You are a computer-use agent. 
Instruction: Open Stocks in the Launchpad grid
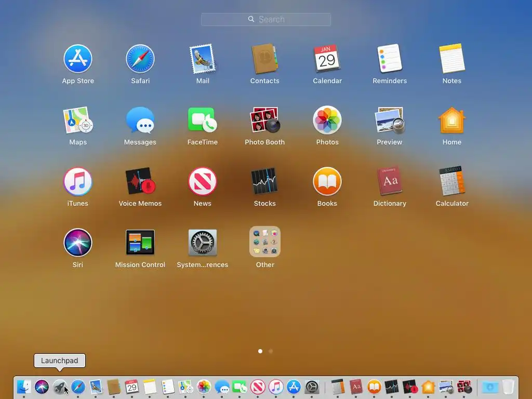click(x=264, y=181)
